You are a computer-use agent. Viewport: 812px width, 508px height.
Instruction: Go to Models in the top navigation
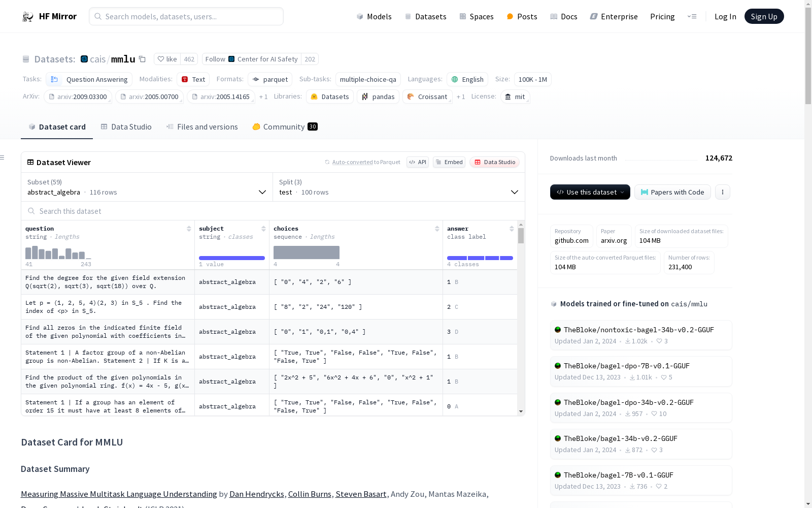374,16
